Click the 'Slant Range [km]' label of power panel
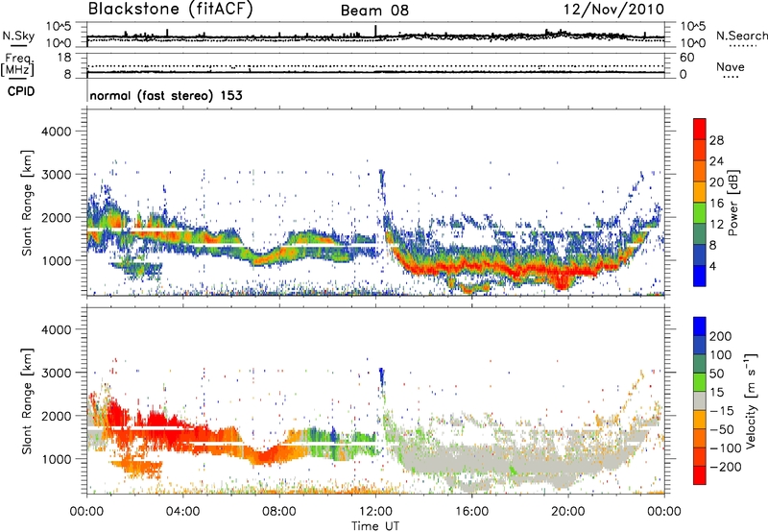 point(27,203)
